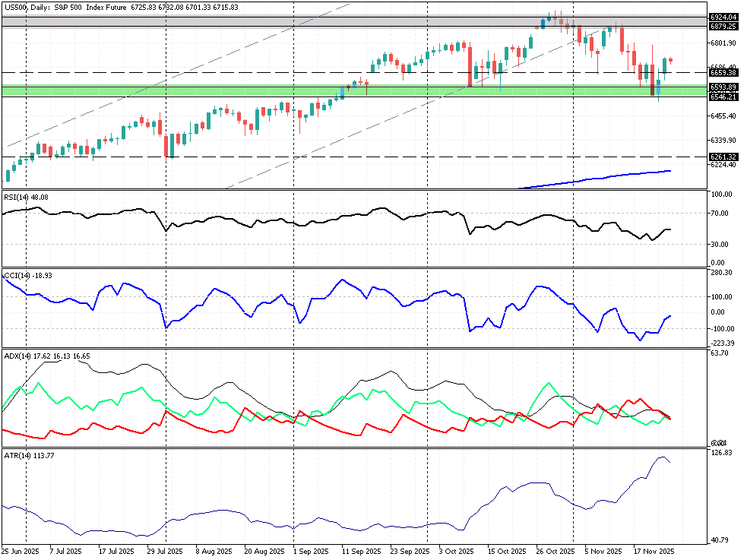Click the 1 Sep 2025 date label
The image size is (747, 560).
point(310,552)
